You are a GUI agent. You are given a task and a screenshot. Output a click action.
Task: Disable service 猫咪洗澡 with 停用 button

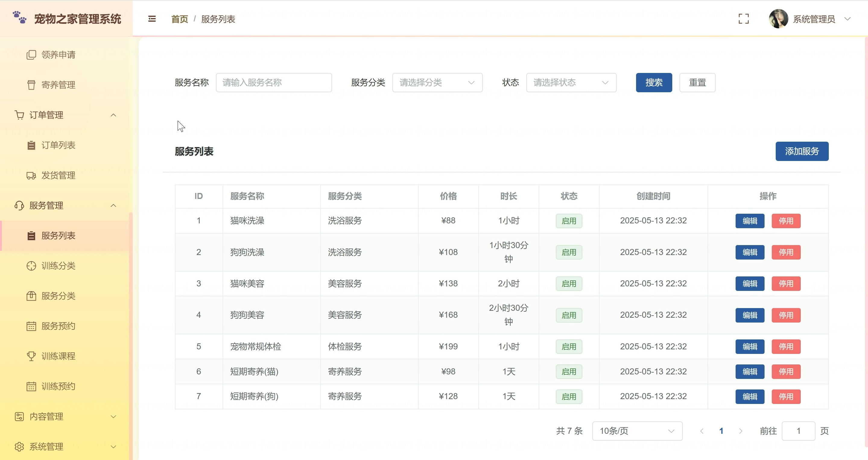pyautogui.click(x=786, y=221)
